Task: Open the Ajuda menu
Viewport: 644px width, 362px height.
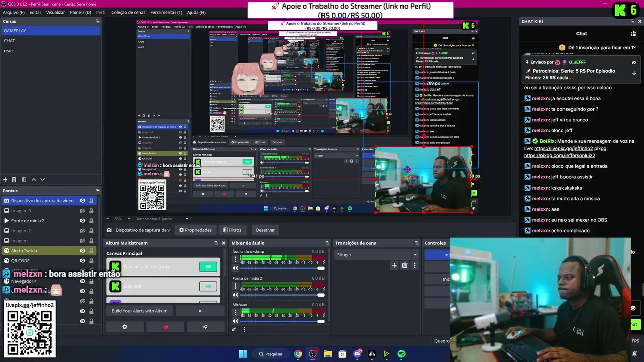Action: 196,12
